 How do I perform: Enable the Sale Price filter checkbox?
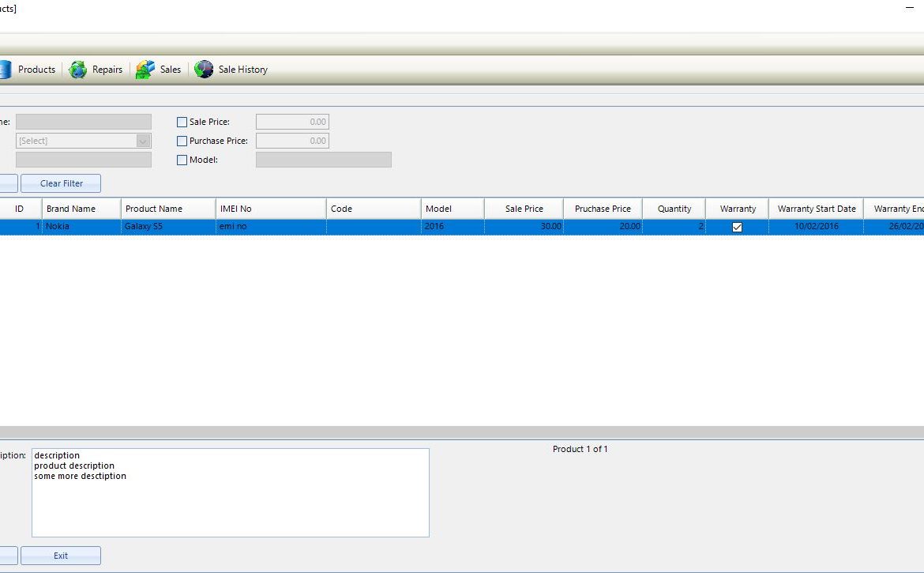pos(182,123)
